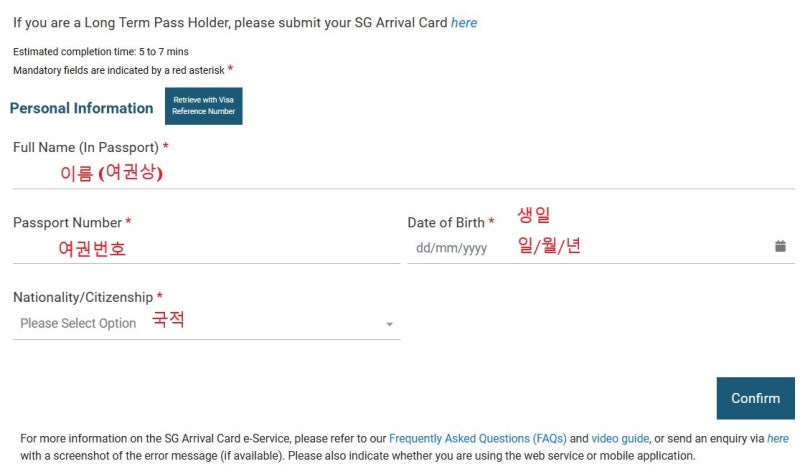Click the red 생일 annotation text

click(x=534, y=214)
